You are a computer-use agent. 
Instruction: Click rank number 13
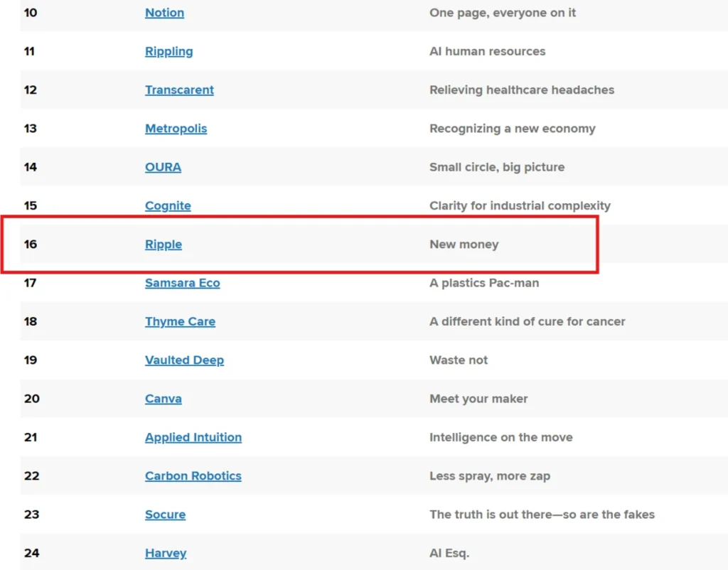[x=30, y=128]
